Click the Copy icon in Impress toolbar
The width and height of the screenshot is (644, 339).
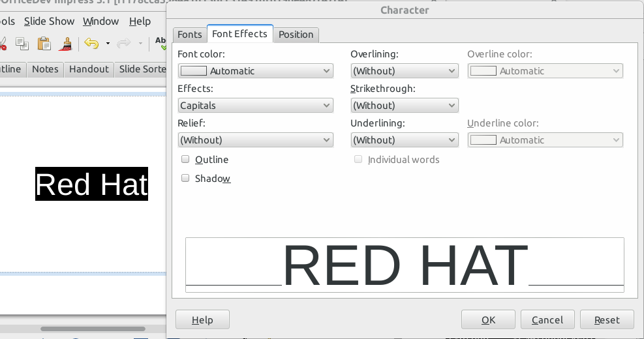click(x=22, y=43)
